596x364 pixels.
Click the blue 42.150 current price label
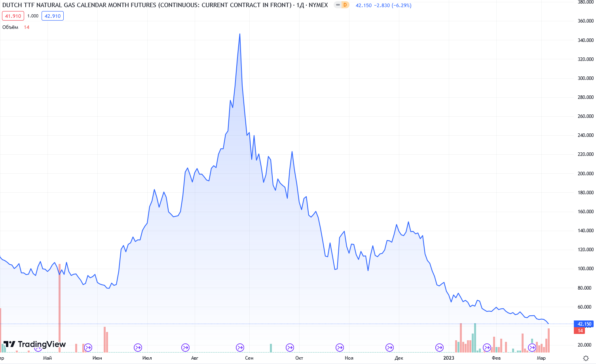coord(584,324)
